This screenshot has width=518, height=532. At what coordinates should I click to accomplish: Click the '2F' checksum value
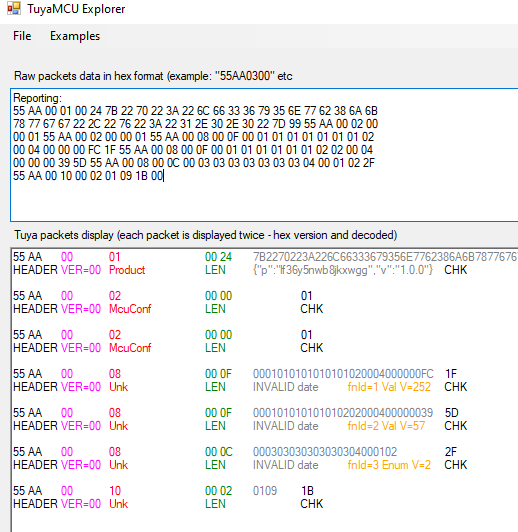(451, 452)
